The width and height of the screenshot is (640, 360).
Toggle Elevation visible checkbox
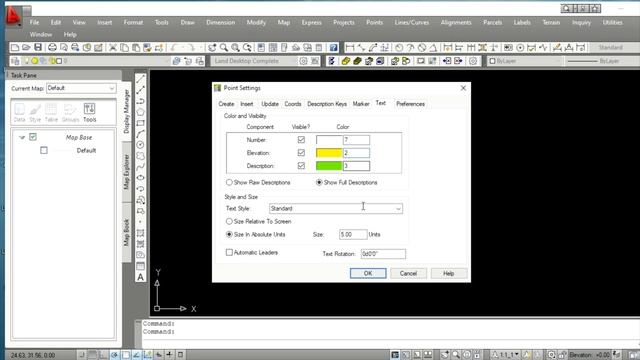[301, 153]
